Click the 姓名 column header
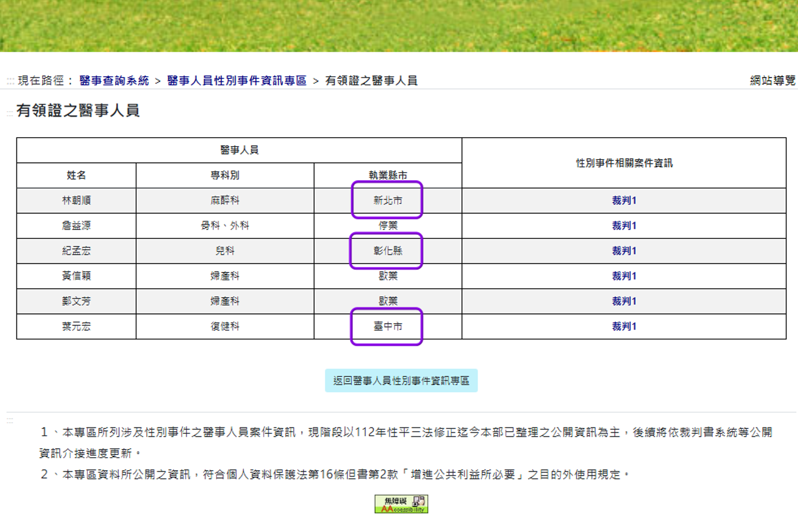 tap(76, 175)
